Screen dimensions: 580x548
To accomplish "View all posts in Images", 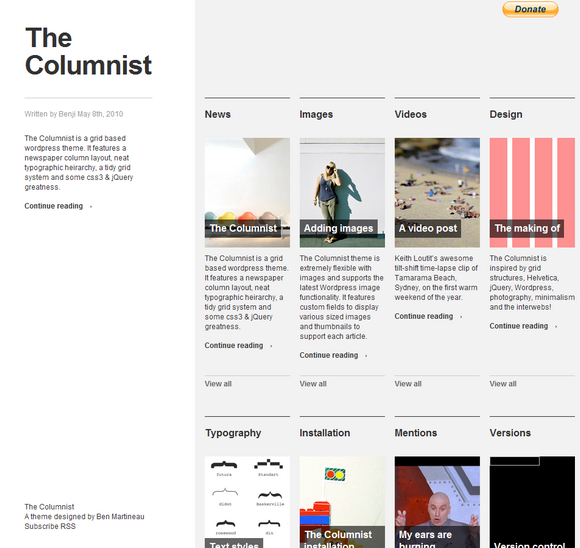I will coord(313,384).
